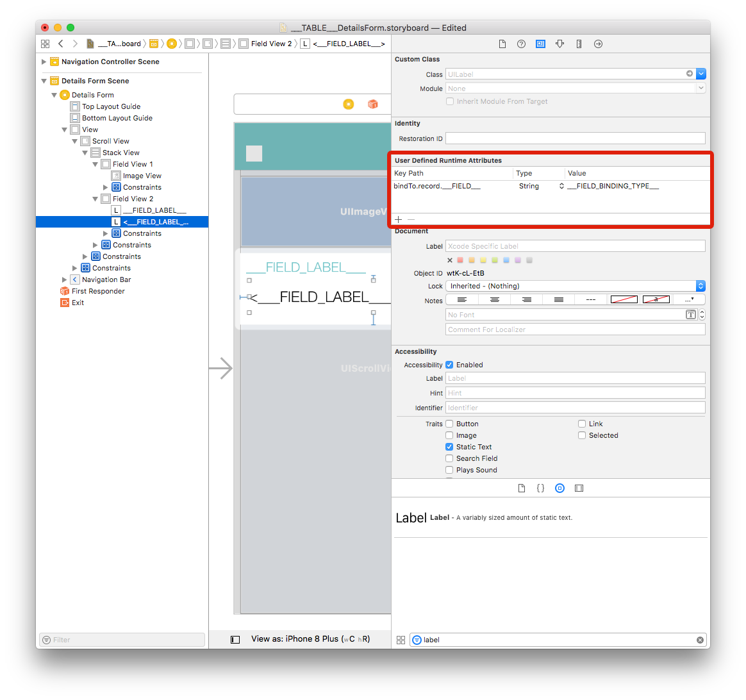
Task: Enable the Link trait
Action: coord(582,424)
